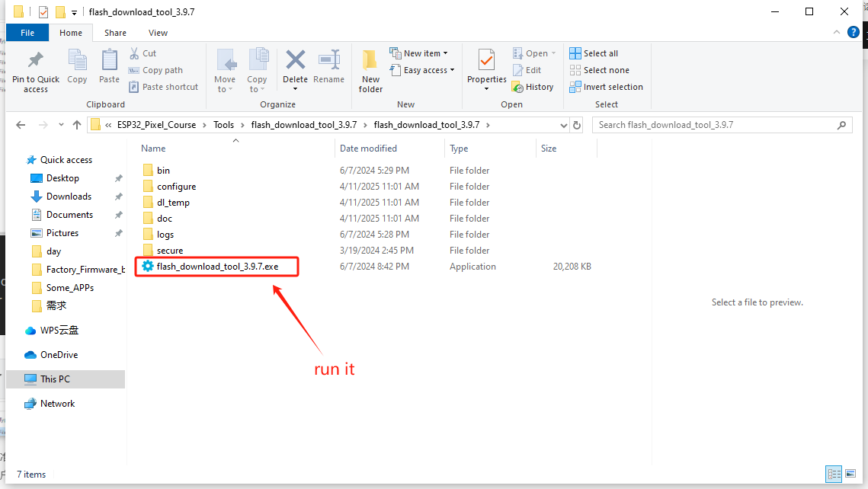Click Copy path in Clipboard group

point(155,70)
